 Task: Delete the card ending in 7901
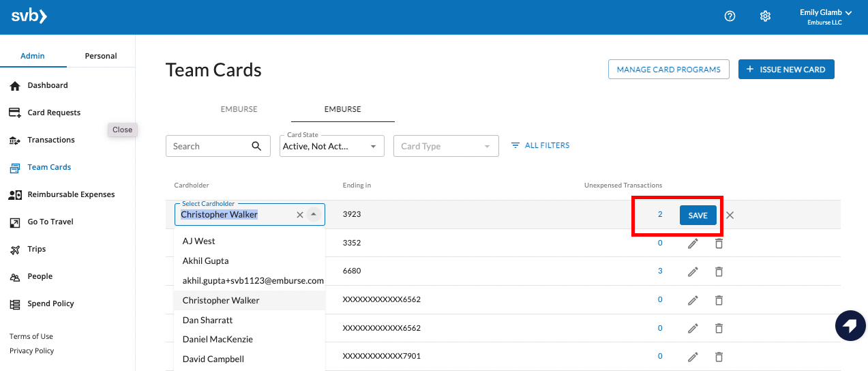point(718,357)
